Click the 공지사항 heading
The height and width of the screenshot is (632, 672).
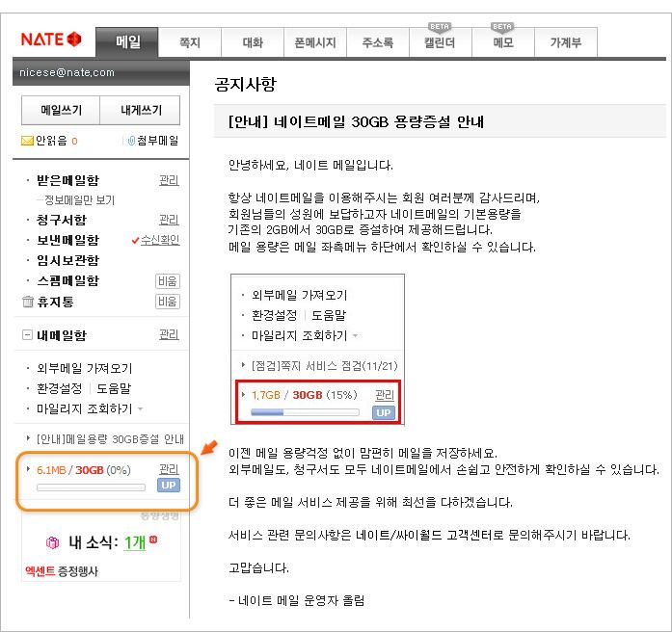pyautogui.click(x=246, y=84)
